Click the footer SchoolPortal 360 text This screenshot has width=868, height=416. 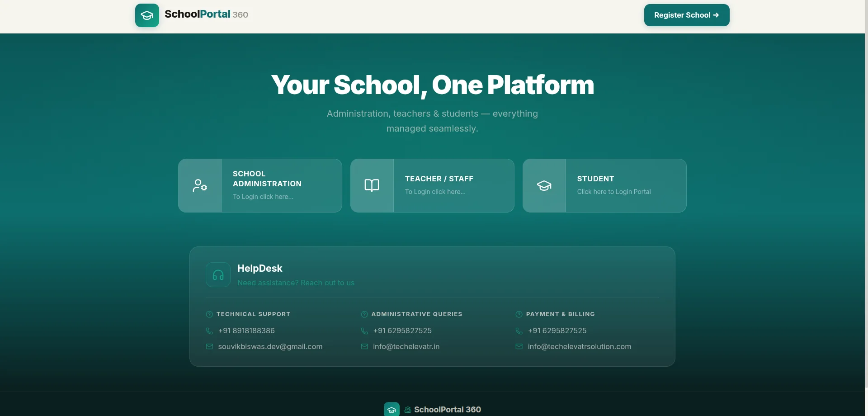coord(448,410)
